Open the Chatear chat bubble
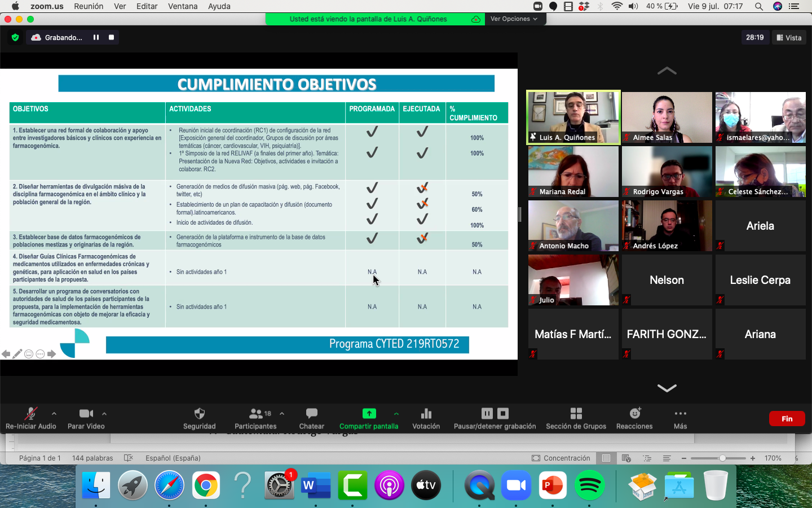The image size is (812, 508). point(311,414)
